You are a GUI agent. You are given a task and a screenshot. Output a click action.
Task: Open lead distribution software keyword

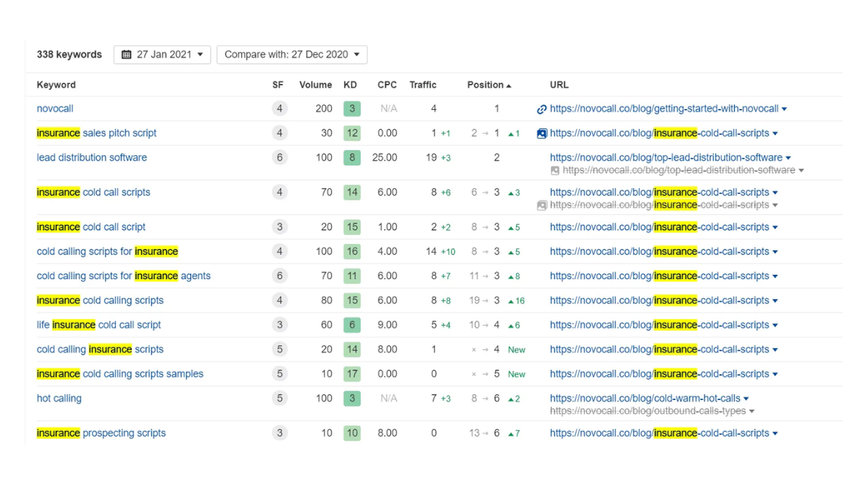point(92,157)
